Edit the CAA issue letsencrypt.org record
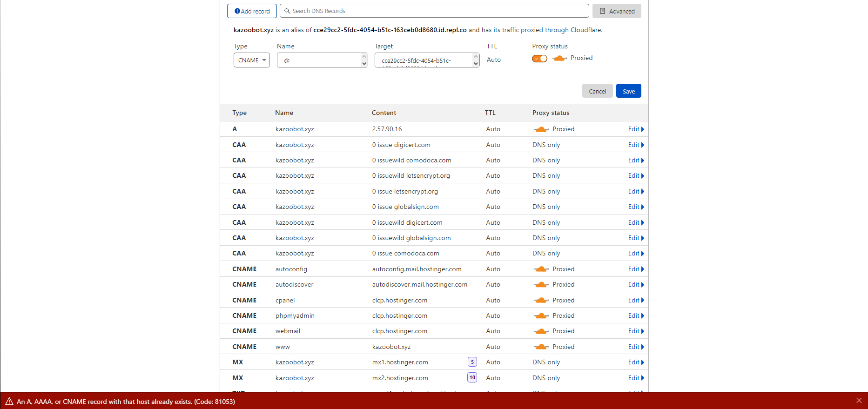868x409 pixels. [x=636, y=191]
